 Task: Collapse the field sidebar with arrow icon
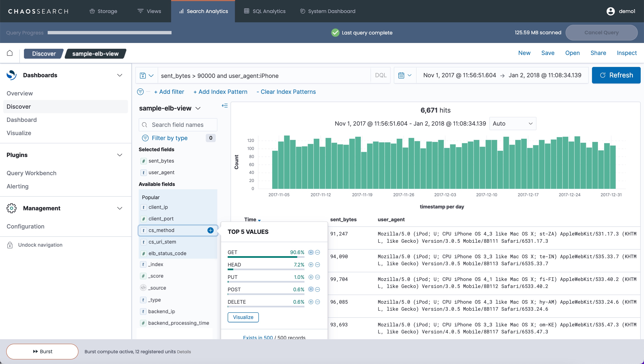(x=225, y=106)
